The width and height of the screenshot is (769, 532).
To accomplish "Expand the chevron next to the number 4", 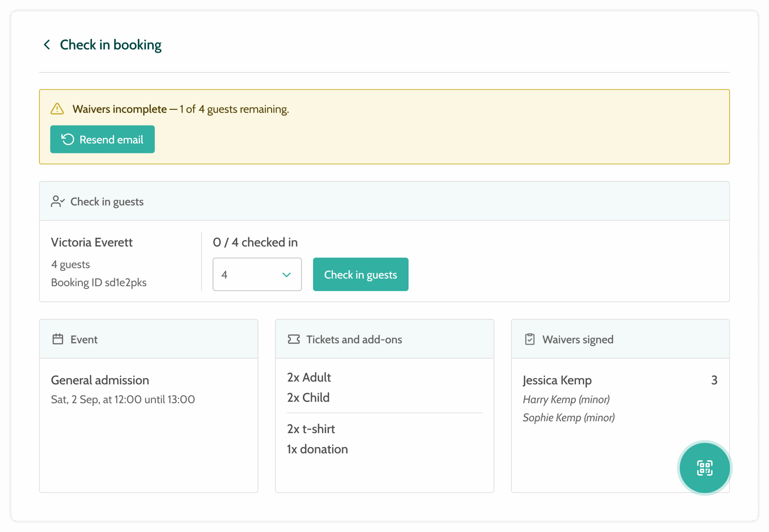I will coord(286,274).
